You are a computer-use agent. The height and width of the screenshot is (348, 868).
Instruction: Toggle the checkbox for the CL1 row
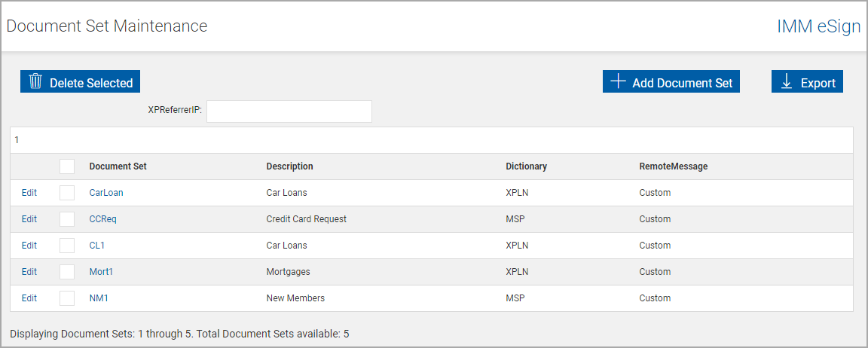point(67,246)
